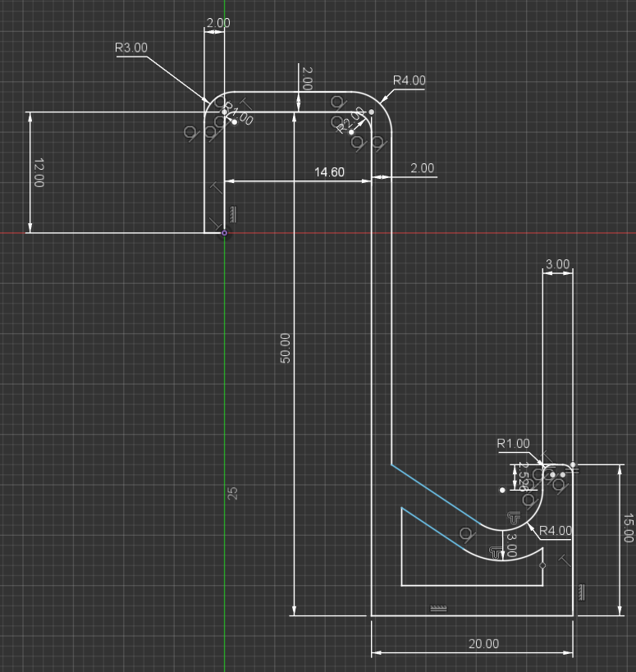The height and width of the screenshot is (672, 636).
Task: Click the R1.00 label near the hook
Action: (513, 444)
